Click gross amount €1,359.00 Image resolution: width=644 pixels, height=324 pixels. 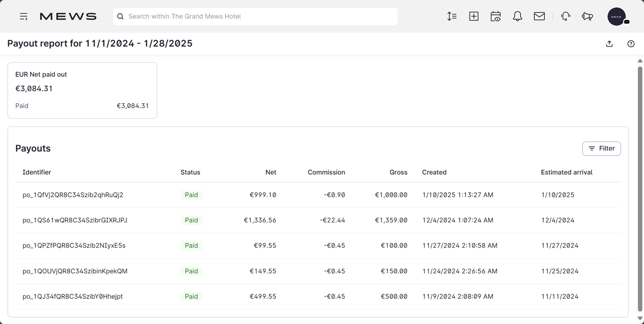click(x=391, y=220)
